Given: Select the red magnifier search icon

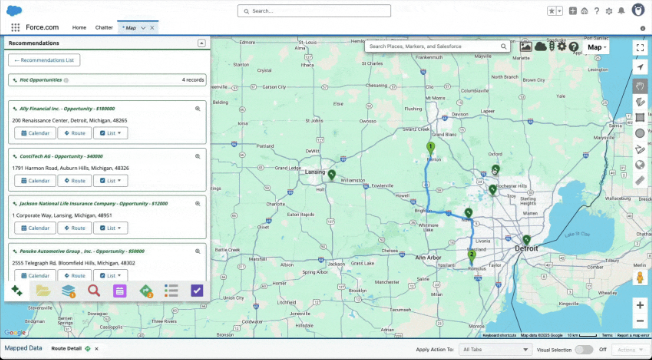Looking at the screenshot, I should click(x=94, y=291).
